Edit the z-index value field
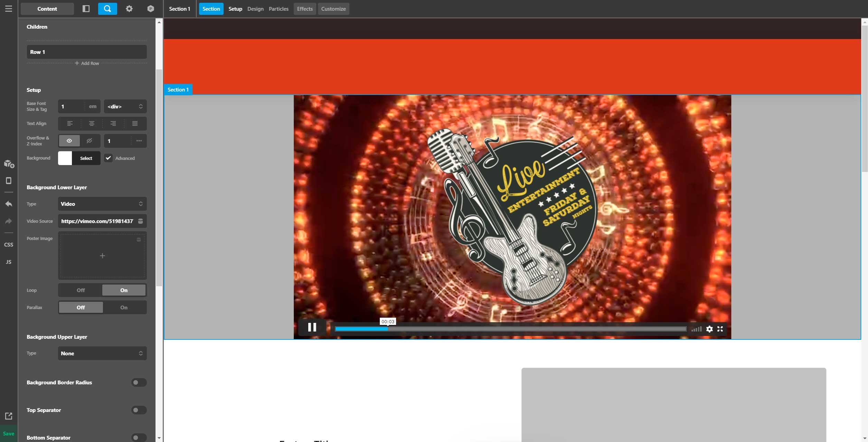The image size is (868, 442). (x=117, y=141)
